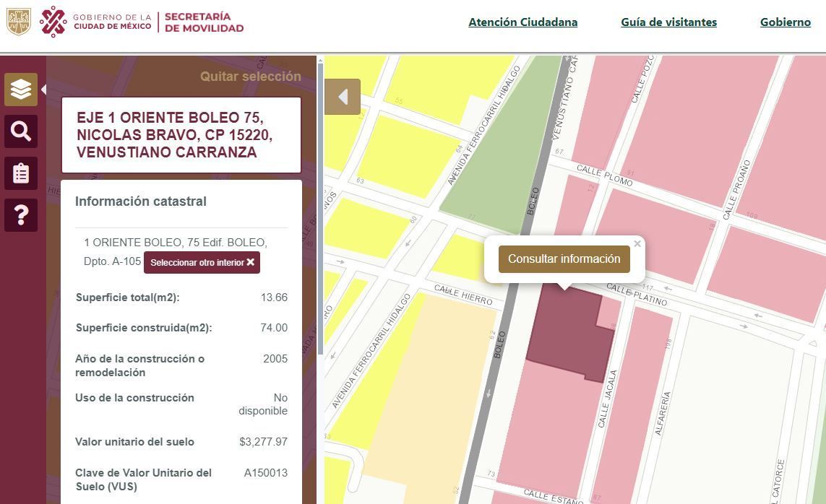Viewport: 826px width, 504px height.
Task: Close the Consultar información map popup
Action: 637,244
